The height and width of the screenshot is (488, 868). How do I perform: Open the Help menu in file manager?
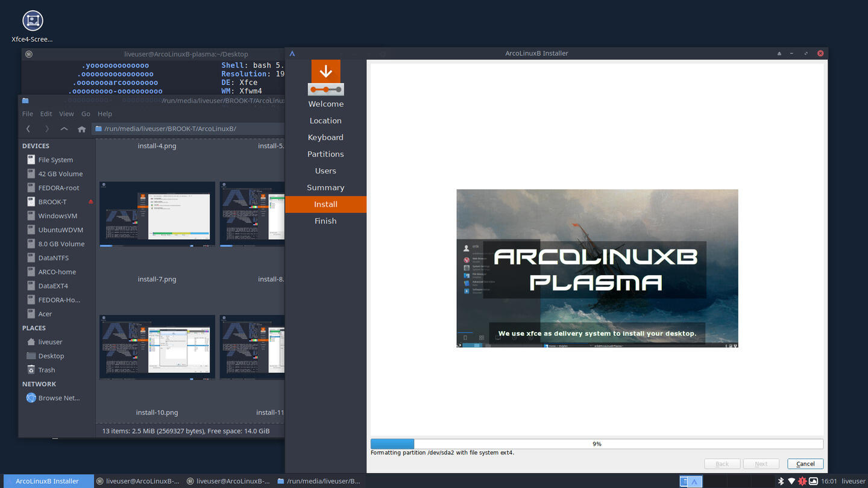coord(105,114)
